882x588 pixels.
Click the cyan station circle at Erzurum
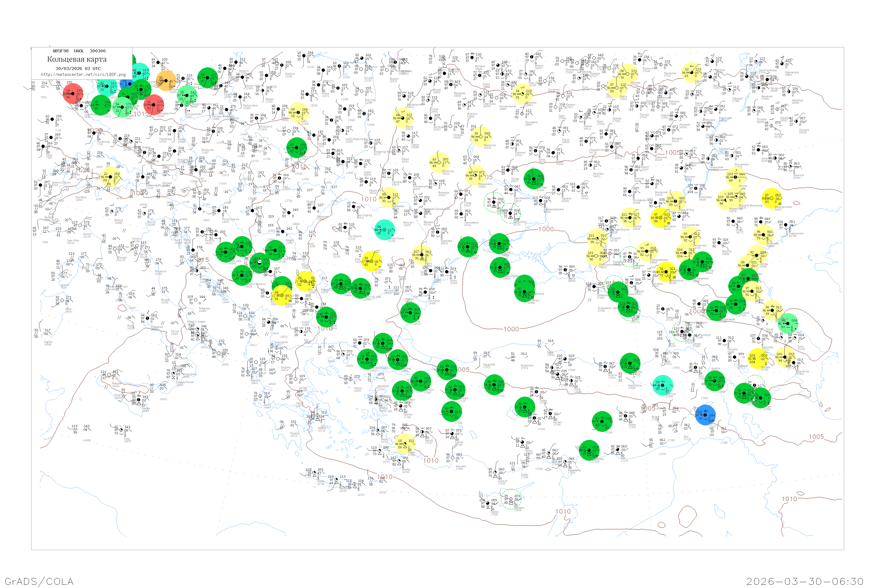point(663,385)
